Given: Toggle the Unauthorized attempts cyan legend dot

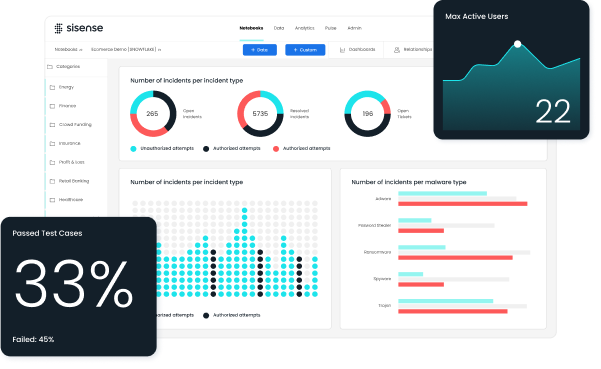Looking at the screenshot, I should click(133, 149).
